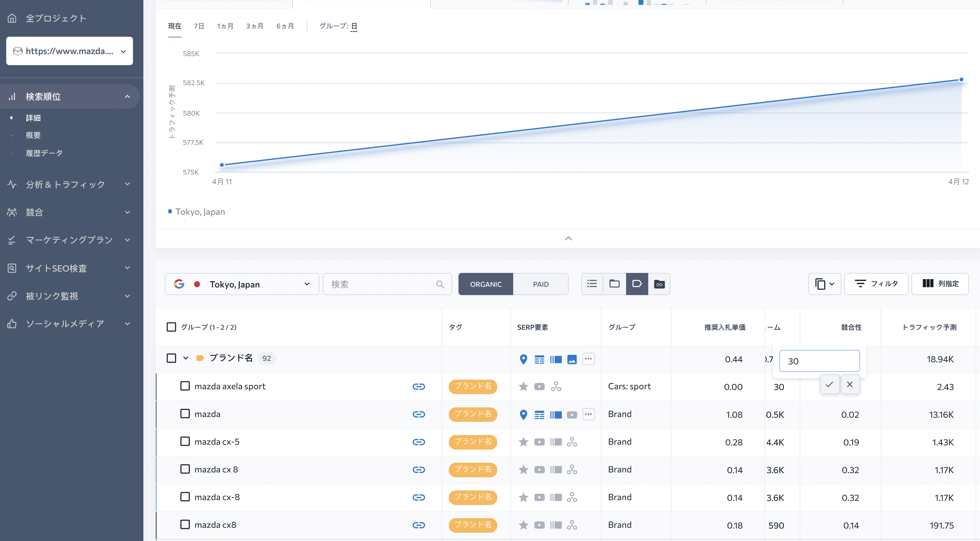Open the Tokyo, Japan search engine dropdown
The image size is (980, 541).
[x=242, y=284]
